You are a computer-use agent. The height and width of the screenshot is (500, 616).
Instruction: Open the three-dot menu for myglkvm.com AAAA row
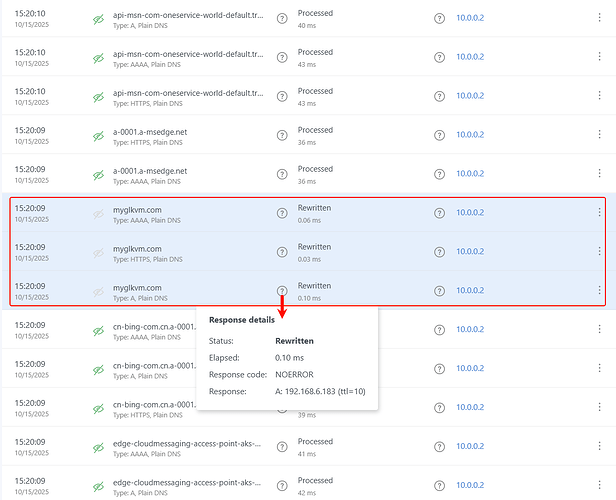tap(599, 212)
